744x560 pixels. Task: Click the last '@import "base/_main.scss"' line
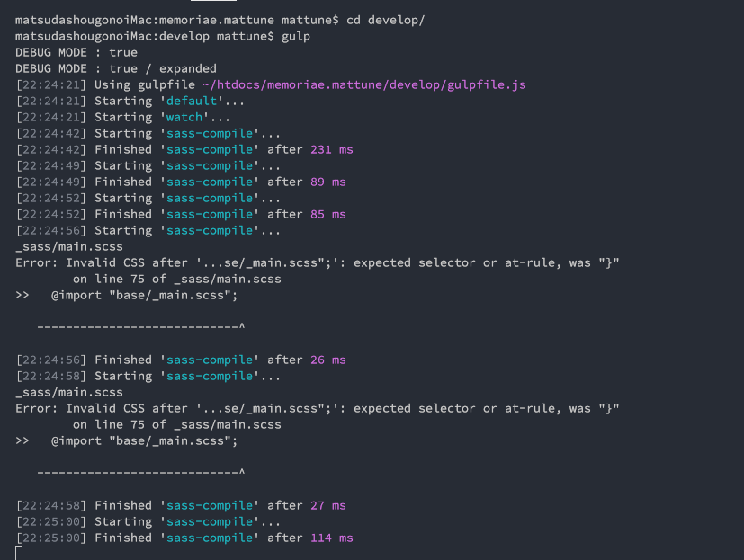pos(144,440)
